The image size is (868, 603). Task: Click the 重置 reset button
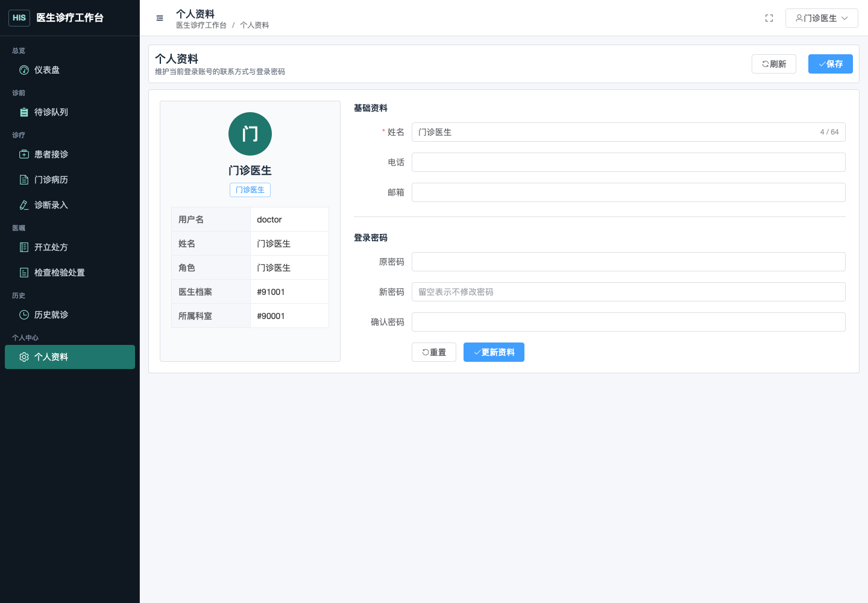[434, 352]
